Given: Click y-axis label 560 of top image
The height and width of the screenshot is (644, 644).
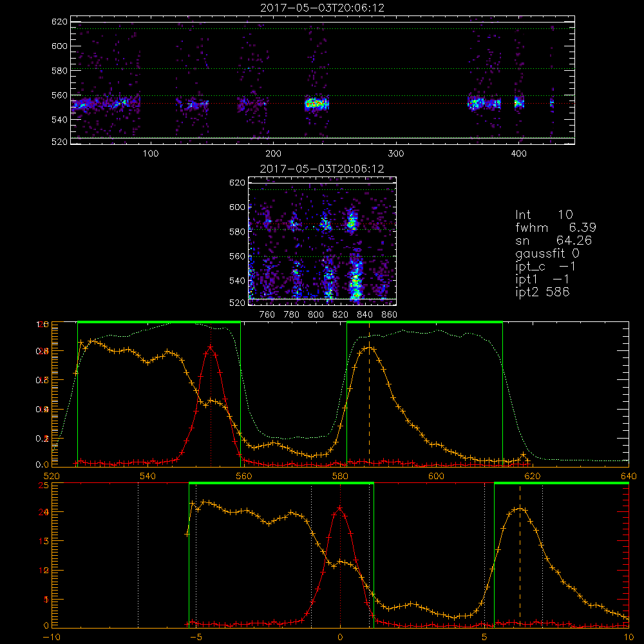Looking at the screenshot, I should pos(59,95).
